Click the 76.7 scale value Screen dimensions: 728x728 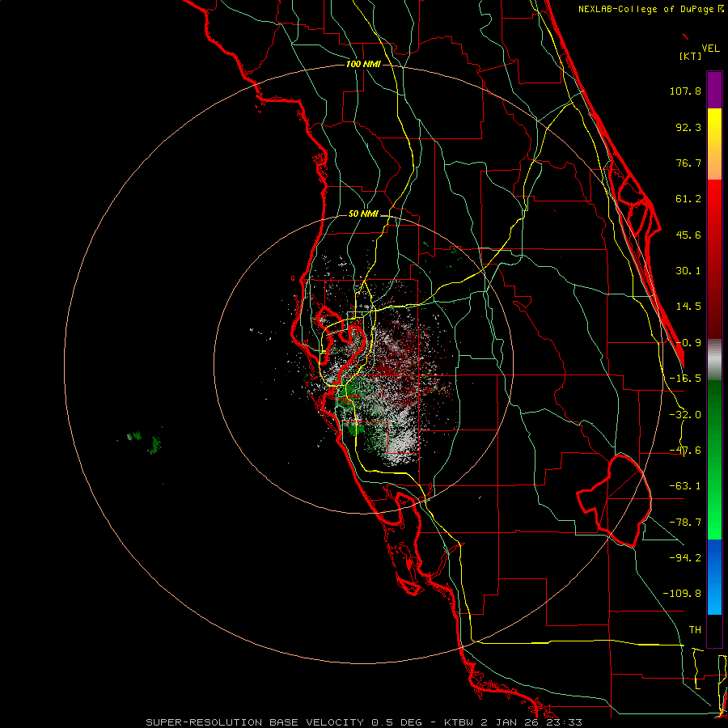point(688,163)
